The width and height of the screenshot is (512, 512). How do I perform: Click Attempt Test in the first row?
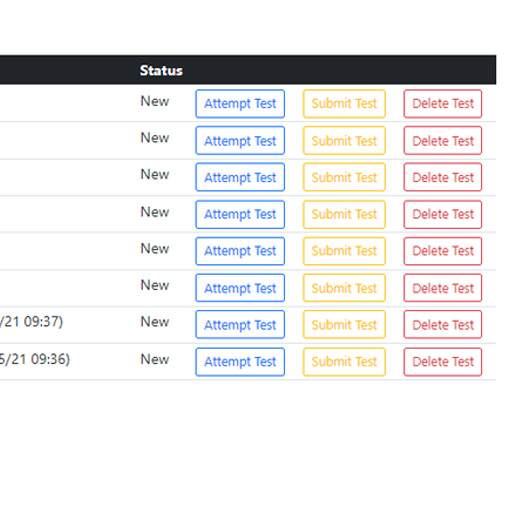(240, 104)
